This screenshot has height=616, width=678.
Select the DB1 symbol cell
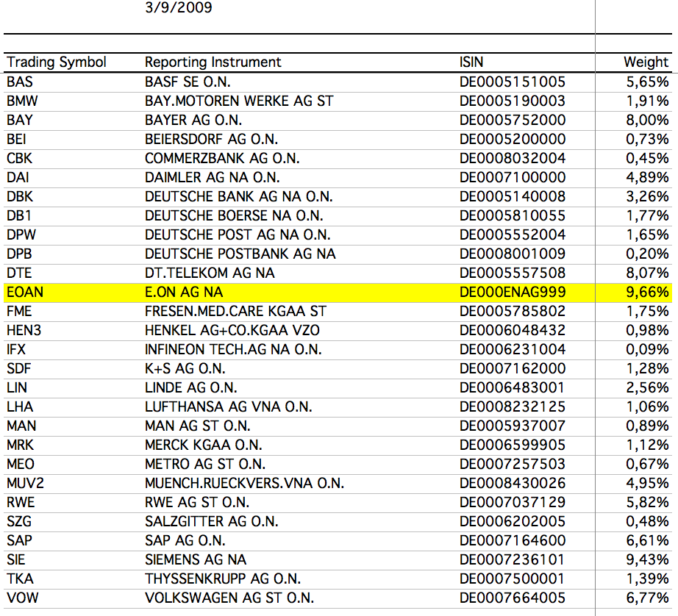pos(19,215)
